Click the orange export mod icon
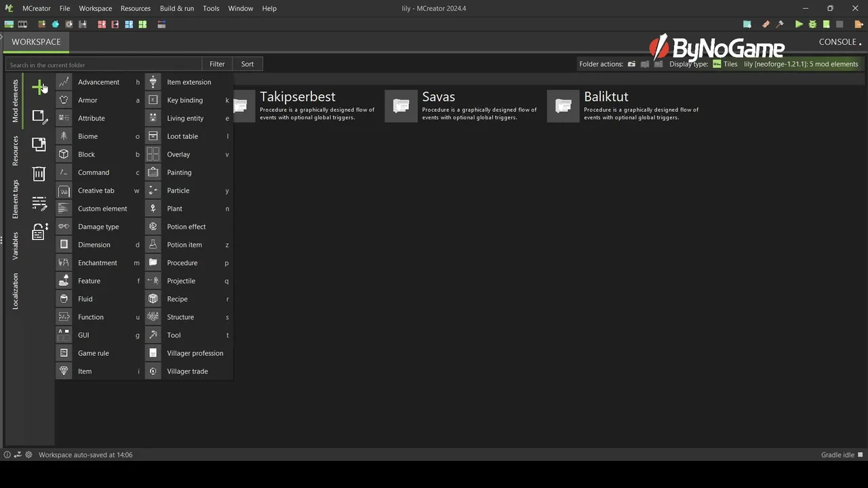The width and height of the screenshot is (868, 488). [859, 24]
